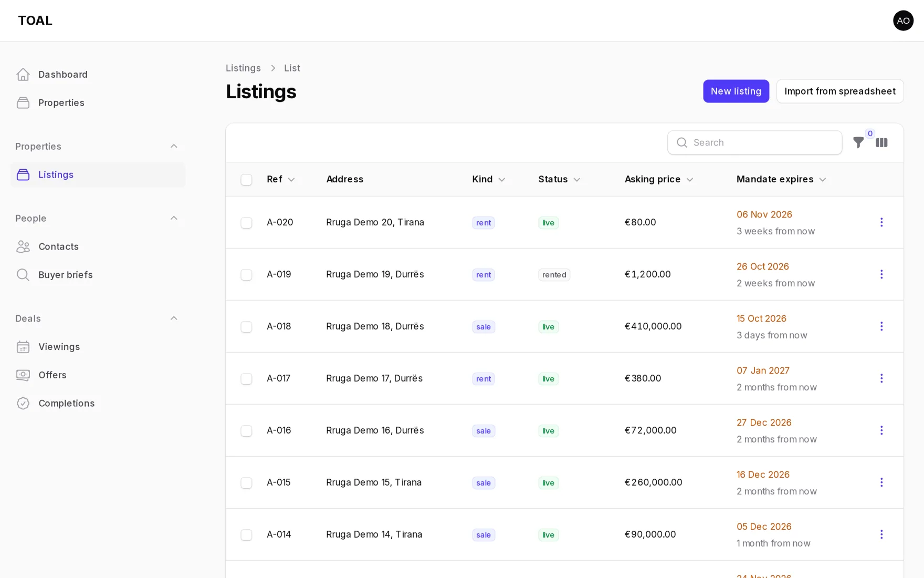The width and height of the screenshot is (924, 578).
Task: Sort by Kind column header
Action: click(x=489, y=179)
